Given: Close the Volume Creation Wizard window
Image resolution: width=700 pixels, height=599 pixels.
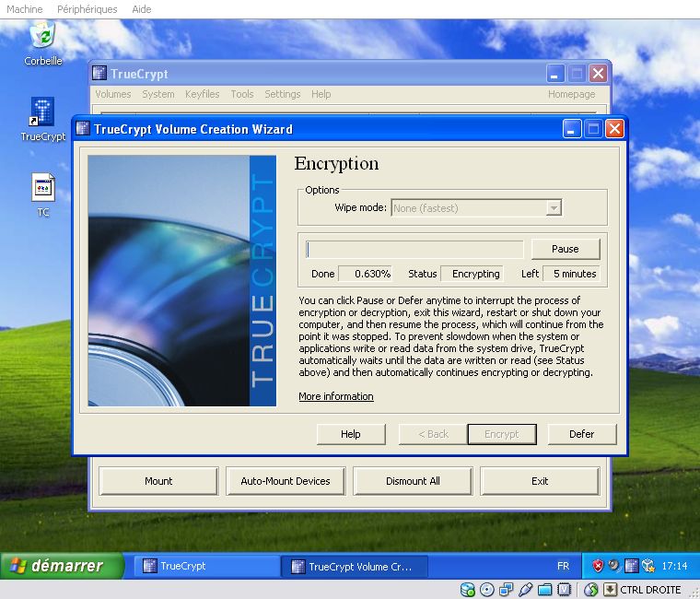Looking at the screenshot, I should click(x=614, y=129).
